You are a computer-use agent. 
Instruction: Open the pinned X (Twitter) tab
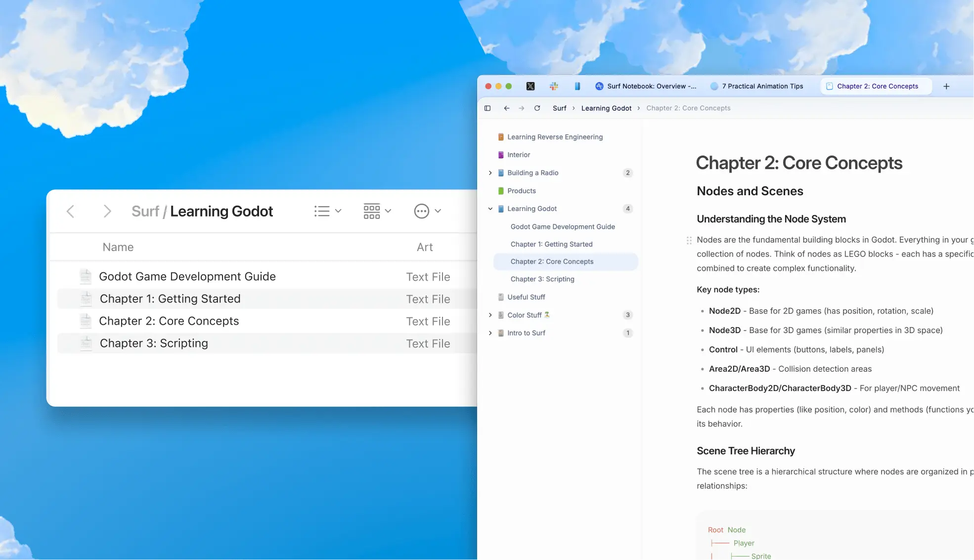[531, 86]
